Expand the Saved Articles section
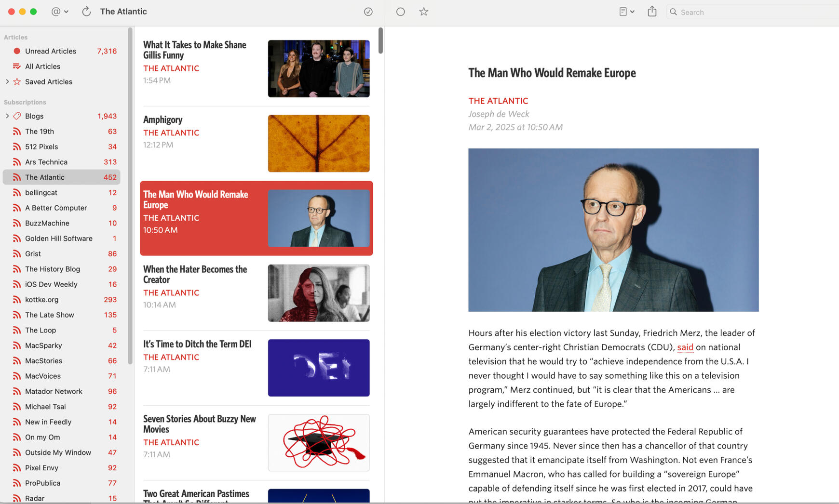Viewport: 839px width, 504px height. point(7,82)
